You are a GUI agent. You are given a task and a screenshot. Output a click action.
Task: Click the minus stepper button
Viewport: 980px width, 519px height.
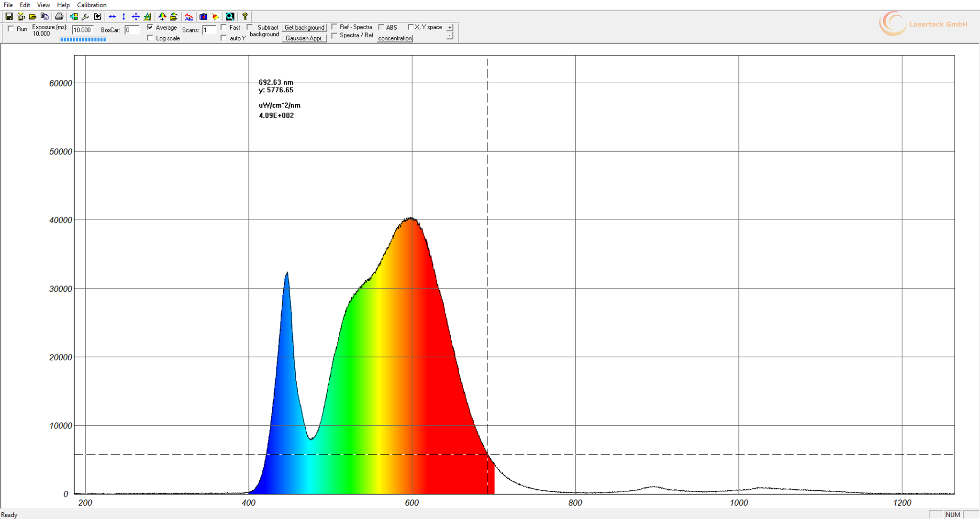(x=450, y=36)
